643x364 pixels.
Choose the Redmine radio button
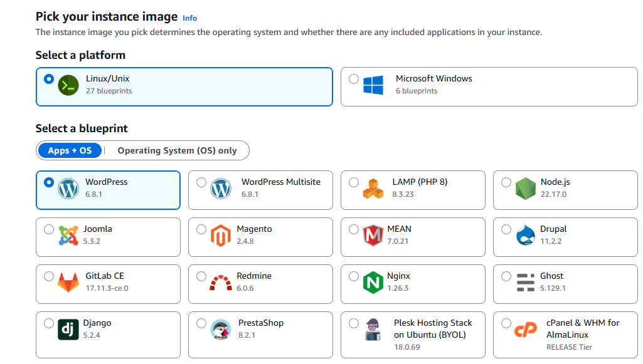pos(201,276)
